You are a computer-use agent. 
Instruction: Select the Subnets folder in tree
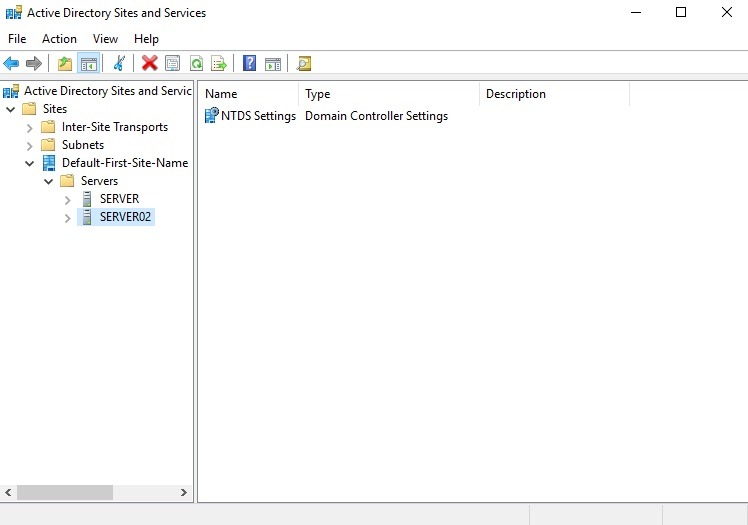click(x=82, y=145)
